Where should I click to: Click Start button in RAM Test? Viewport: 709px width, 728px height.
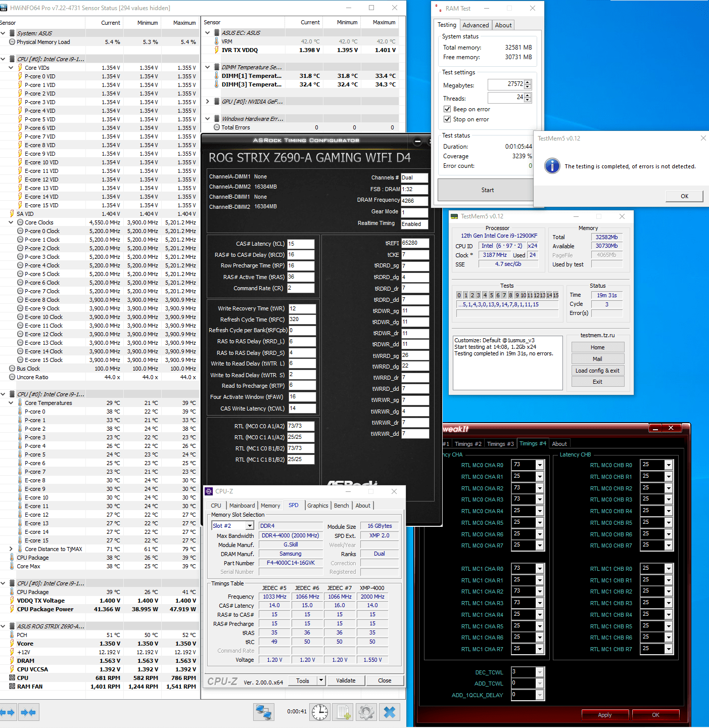pyautogui.click(x=487, y=190)
